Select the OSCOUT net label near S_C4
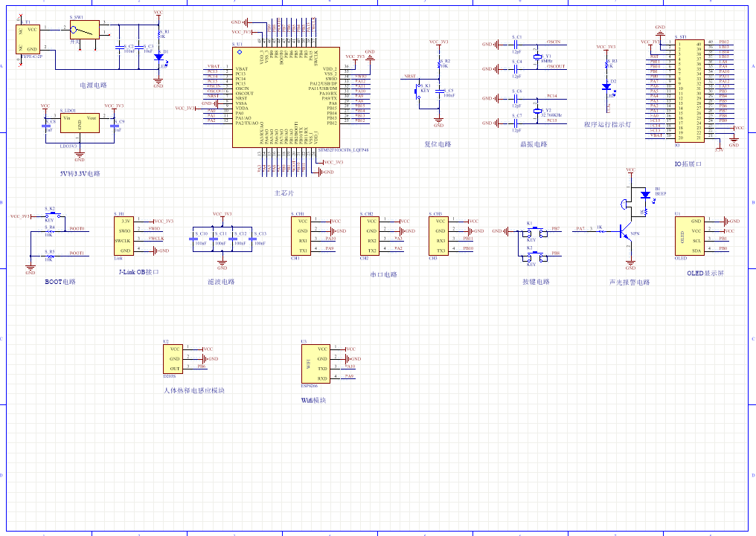This screenshot has width=756, height=536. [555, 66]
